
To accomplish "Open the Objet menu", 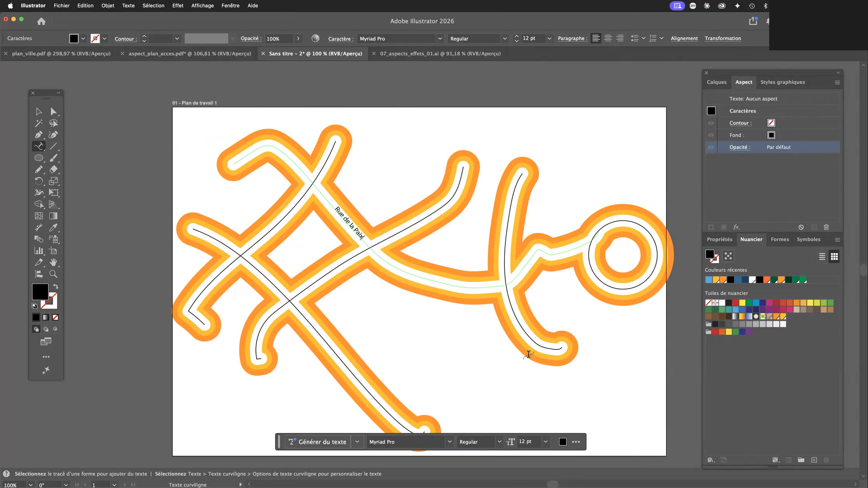I will pos(108,6).
